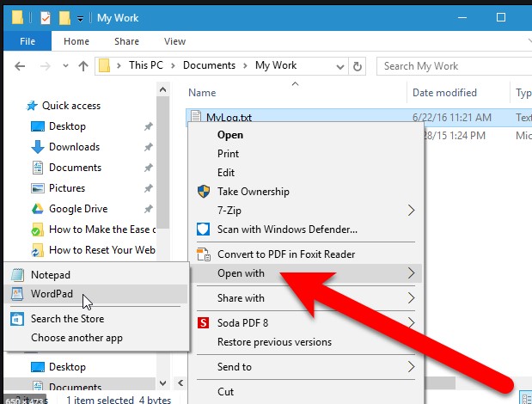Screen dimensions: 532x404
Task: Expand the Open with submenu arrow
Action: (x=411, y=273)
